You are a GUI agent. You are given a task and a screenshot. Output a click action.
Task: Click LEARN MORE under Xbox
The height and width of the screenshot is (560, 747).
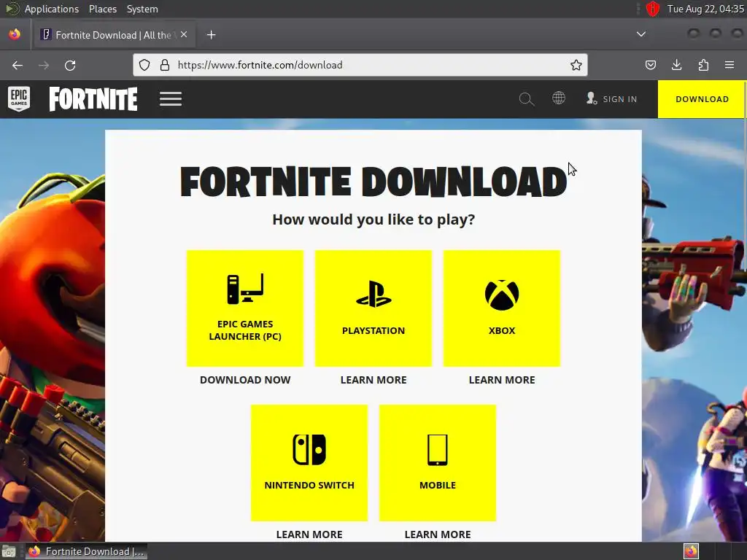502,380
